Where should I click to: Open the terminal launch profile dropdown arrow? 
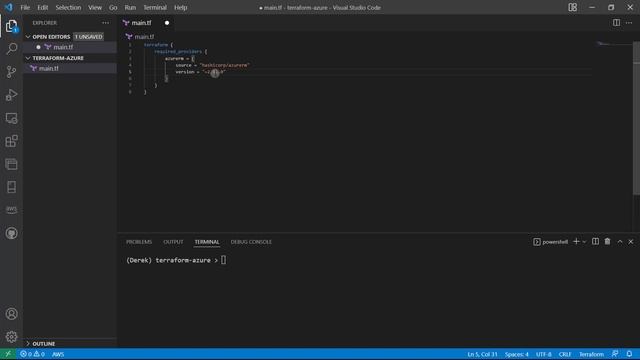(584, 242)
